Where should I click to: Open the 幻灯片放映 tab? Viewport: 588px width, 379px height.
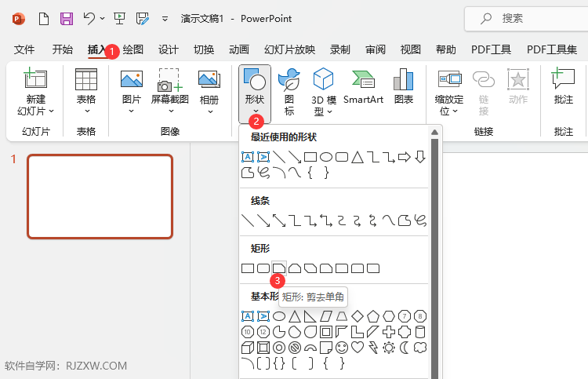[289, 49]
